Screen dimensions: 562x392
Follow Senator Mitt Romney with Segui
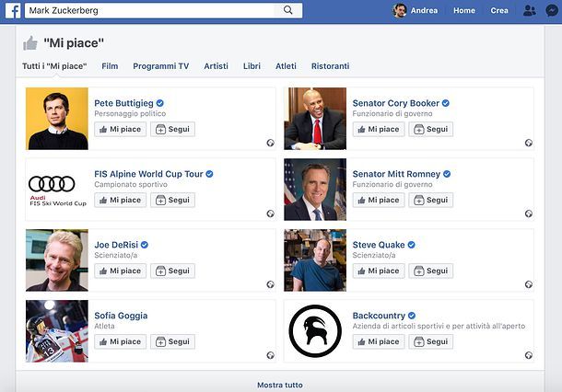[431, 200]
